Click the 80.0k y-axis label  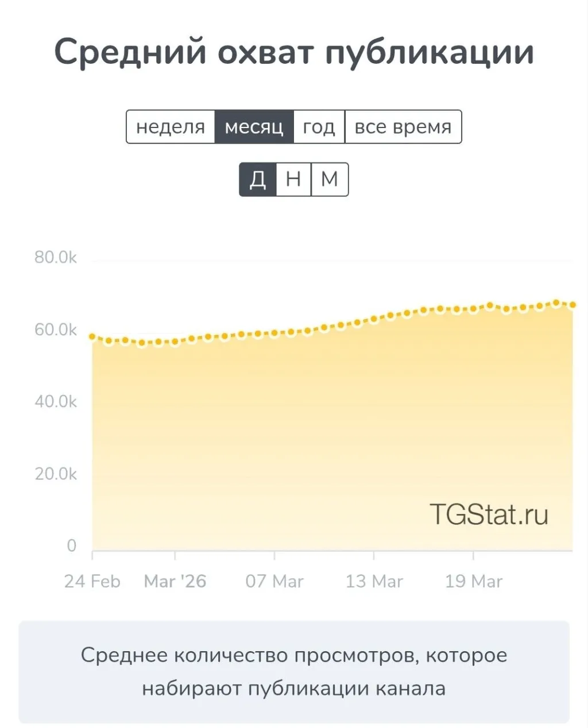point(56,257)
